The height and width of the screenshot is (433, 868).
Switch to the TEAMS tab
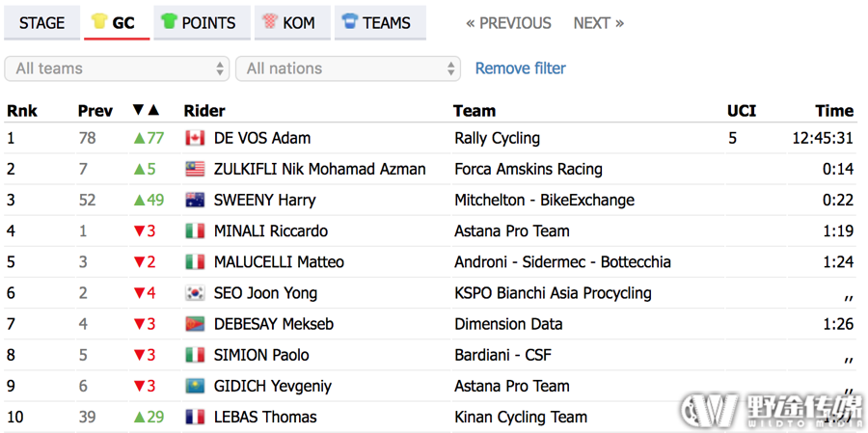380,23
